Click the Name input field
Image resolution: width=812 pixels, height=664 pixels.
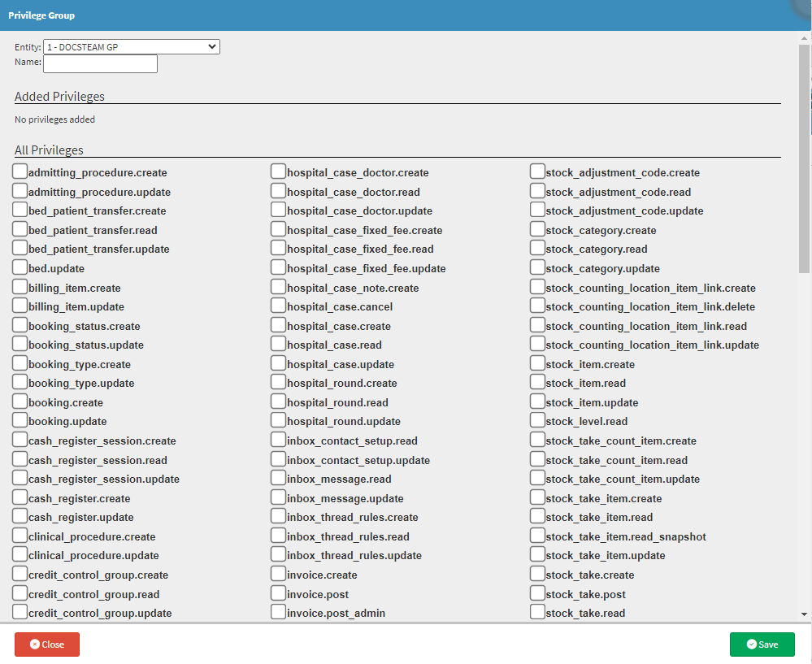click(100, 63)
